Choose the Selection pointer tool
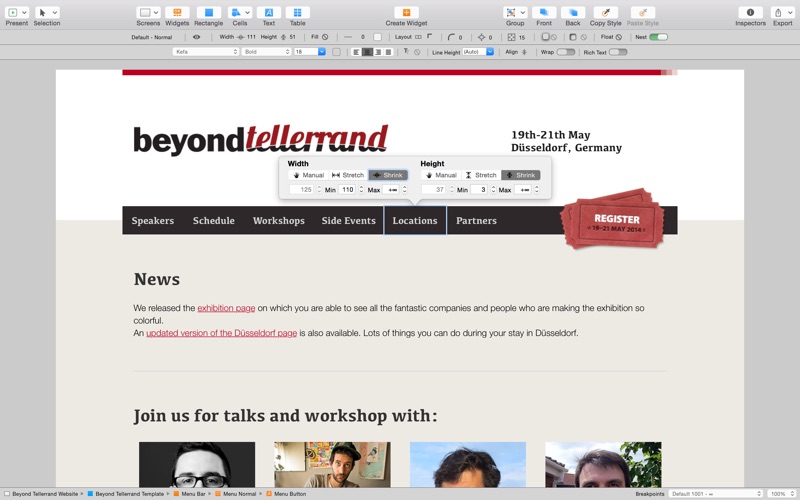800x500 pixels. [42, 12]
